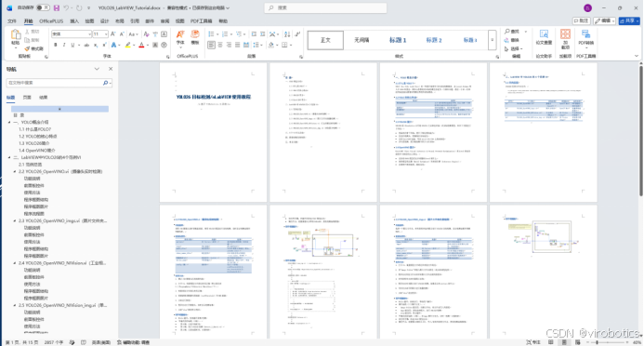Apply the 无间隔 no spacing style

pos(361,40)
